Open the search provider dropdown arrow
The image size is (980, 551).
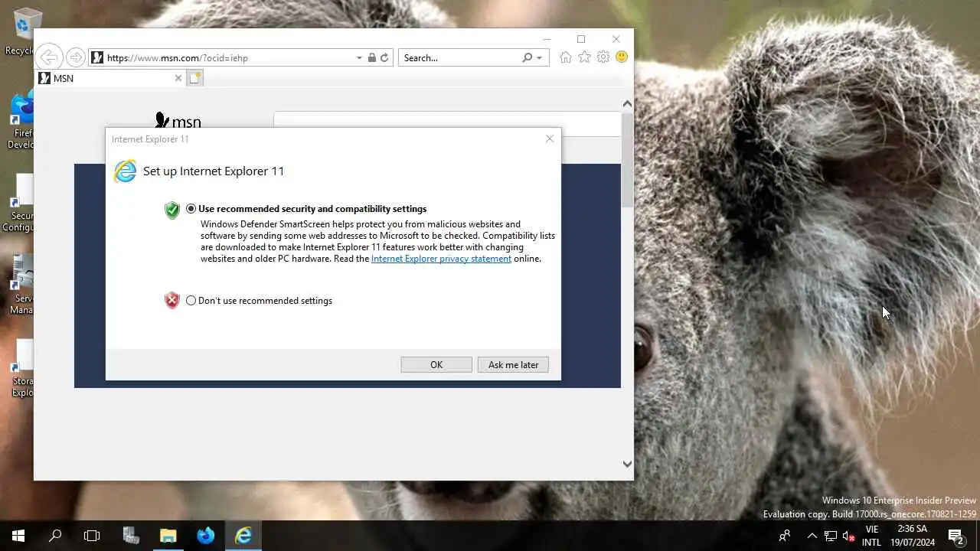coord(539,58)
